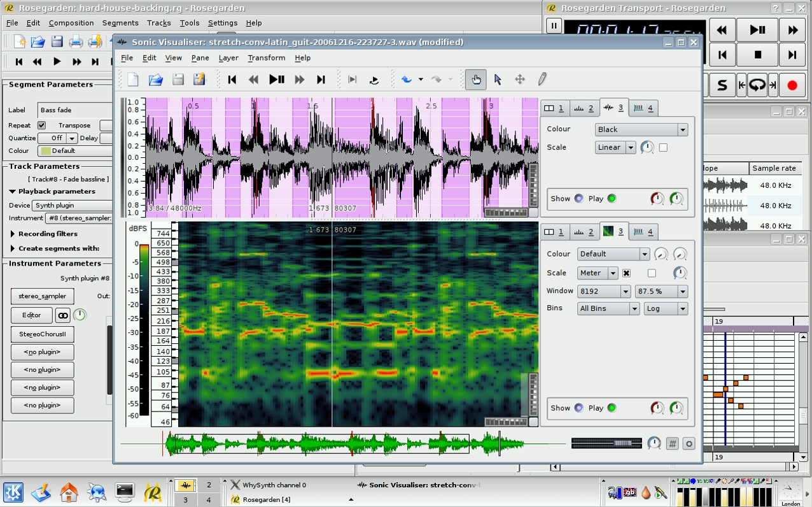
Task: Click the stereo_sampler plugin button
Action: [42, 296]
